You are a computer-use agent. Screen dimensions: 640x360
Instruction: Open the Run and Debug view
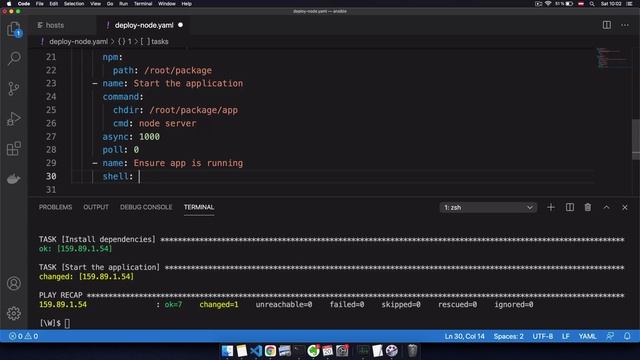coord(13,119)
